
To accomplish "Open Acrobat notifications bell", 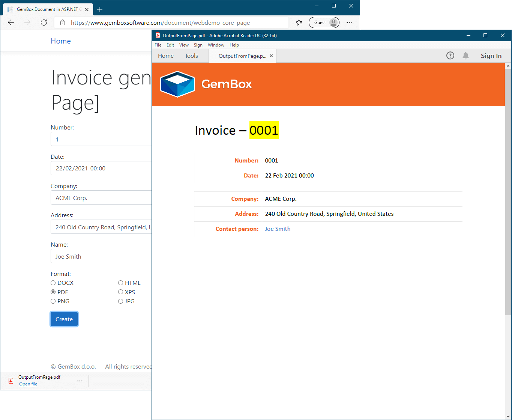I will [465, 56].
